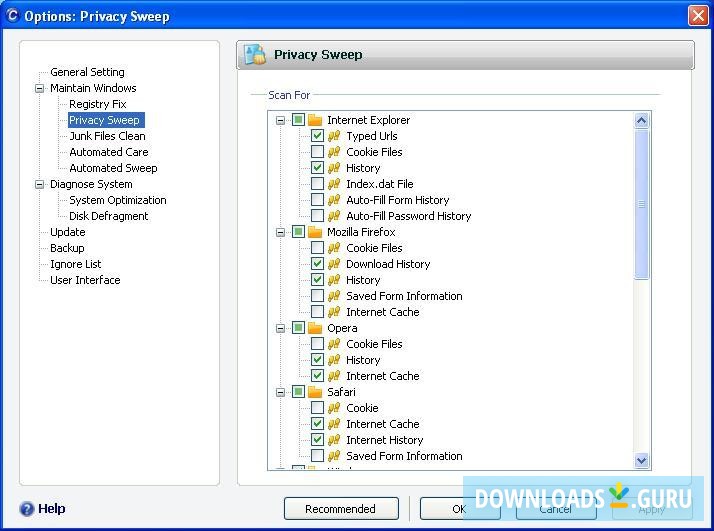Click the Privacy Sweep header icon
Viewport: 714px width, 531px height.
click(255, 55)
